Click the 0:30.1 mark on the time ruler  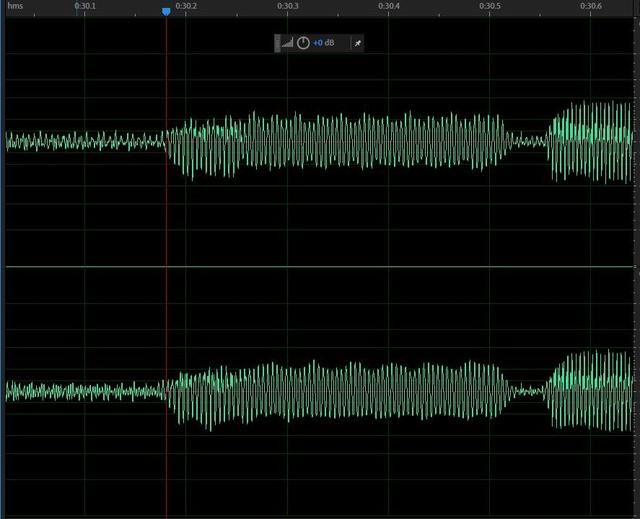(x=85, y=6)
